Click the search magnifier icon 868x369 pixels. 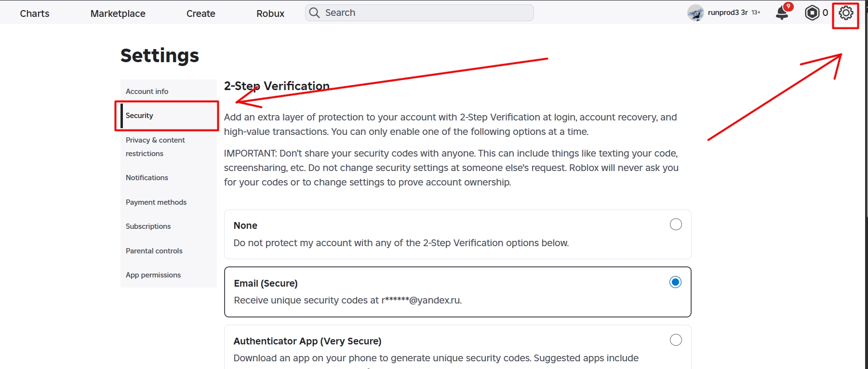(314, 13)
